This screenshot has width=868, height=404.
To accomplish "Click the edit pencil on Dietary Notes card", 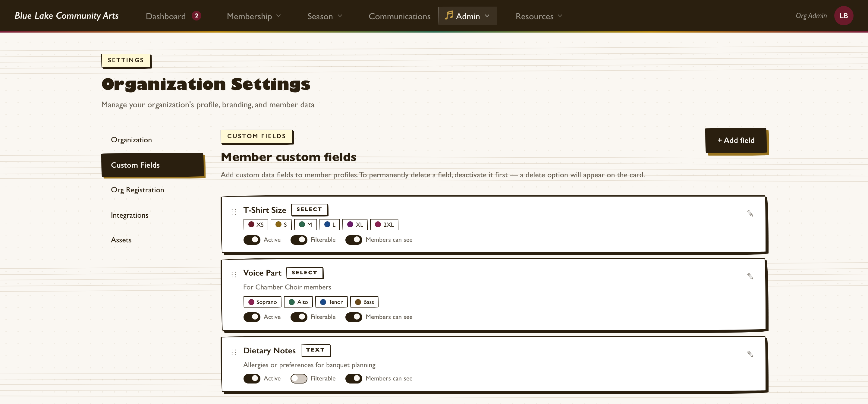I will click(x=750, y=354).
